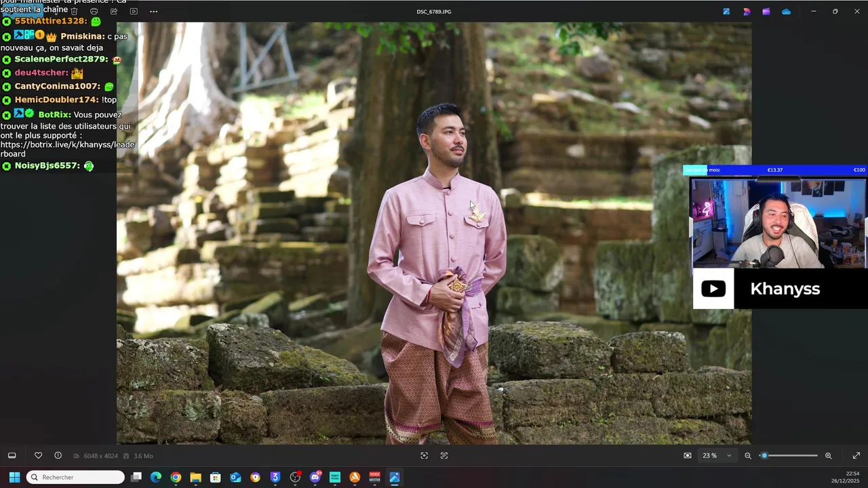Open Task View on the taskbar
Viewport: 868px width, 488px height.
tap(136, 477)
